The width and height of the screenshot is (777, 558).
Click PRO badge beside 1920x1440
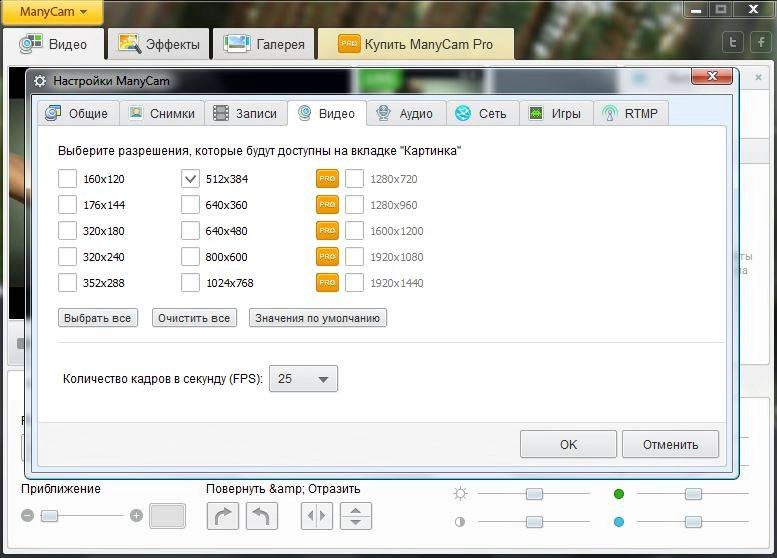click(x=327, y=282)
